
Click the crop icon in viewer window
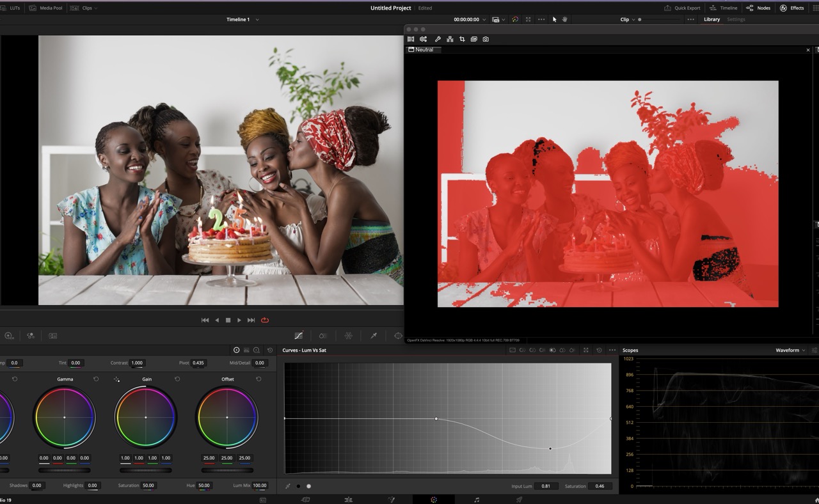462,39
